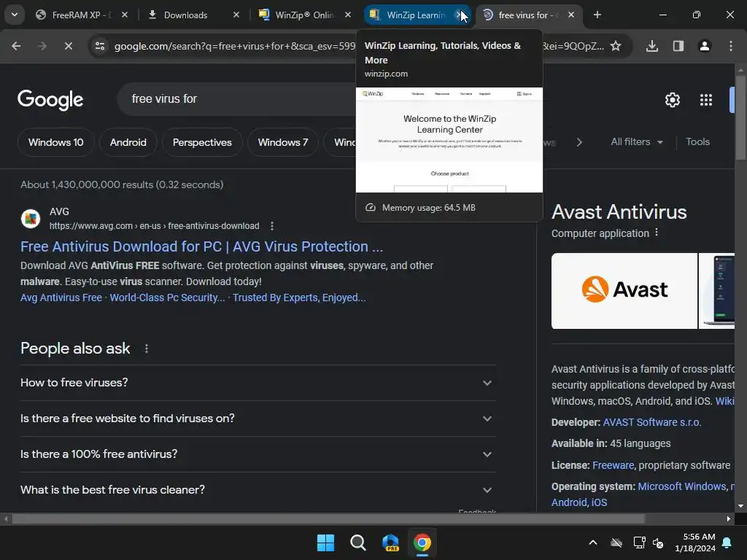Open Windows taskbar search
Screen dimensions: 747x560
(x=357, y=542)
